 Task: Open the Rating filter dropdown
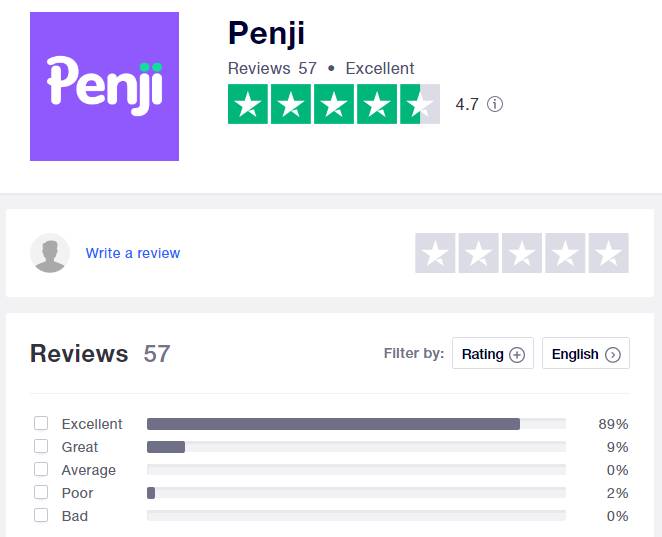click(x=493, y=353)
